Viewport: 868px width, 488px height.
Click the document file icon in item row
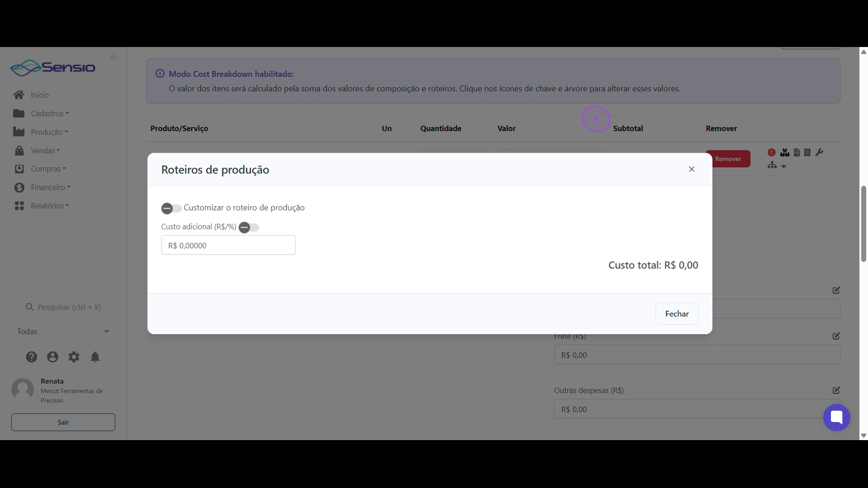coord(797,152)
